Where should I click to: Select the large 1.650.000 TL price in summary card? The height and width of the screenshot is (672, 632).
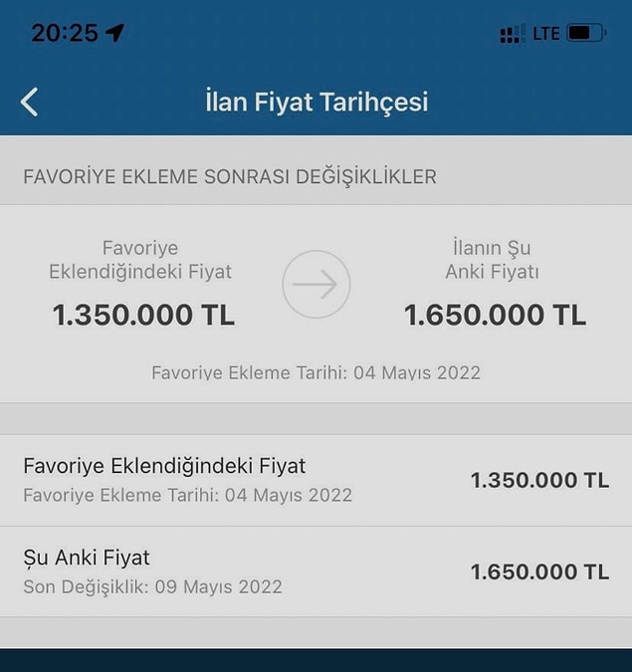[495, 316]
